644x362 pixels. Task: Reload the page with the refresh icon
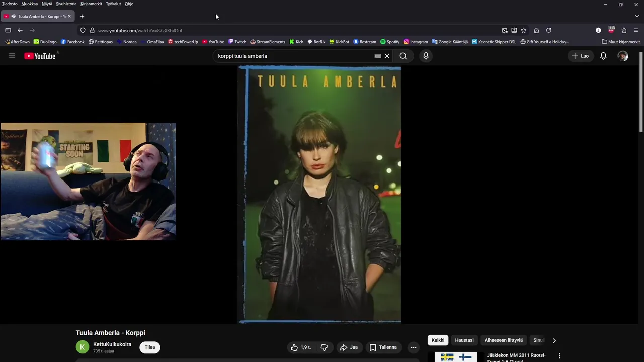tap(549, 30)
